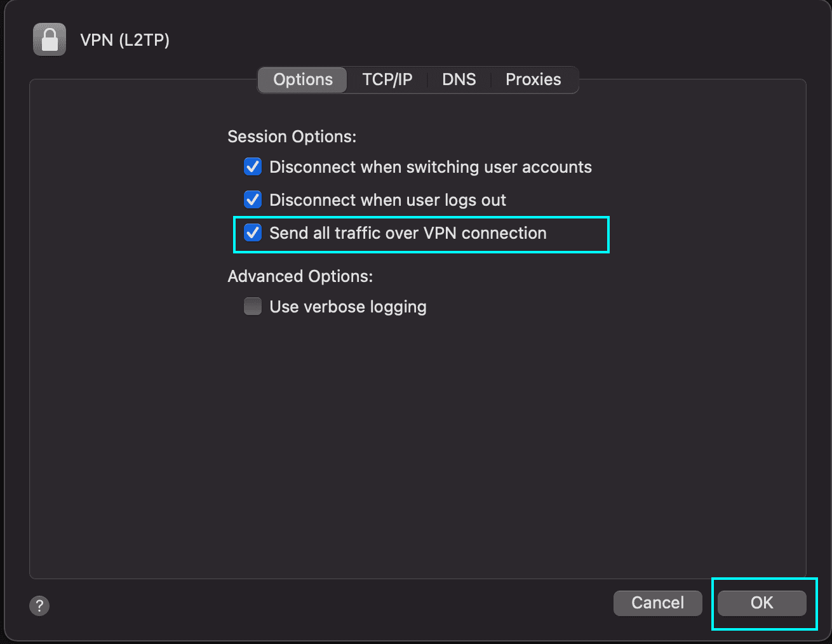Tick the checkbox box for disconnect on account switching
832x644 pixels.
253,167
